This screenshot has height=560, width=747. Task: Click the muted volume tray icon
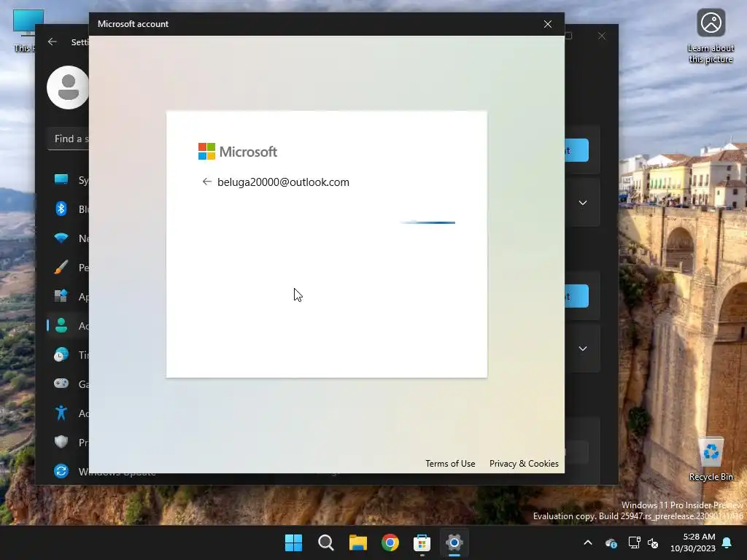click(653, 542)
